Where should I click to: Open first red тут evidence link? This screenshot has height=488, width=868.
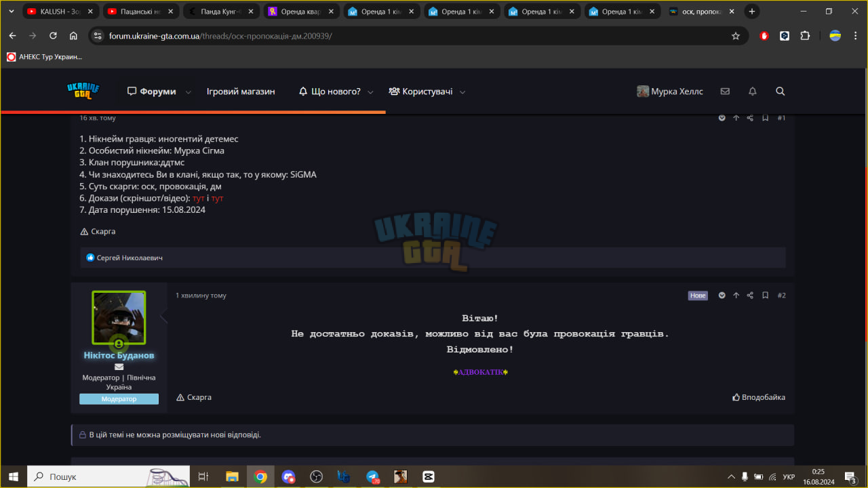click(x=199, y=198)
